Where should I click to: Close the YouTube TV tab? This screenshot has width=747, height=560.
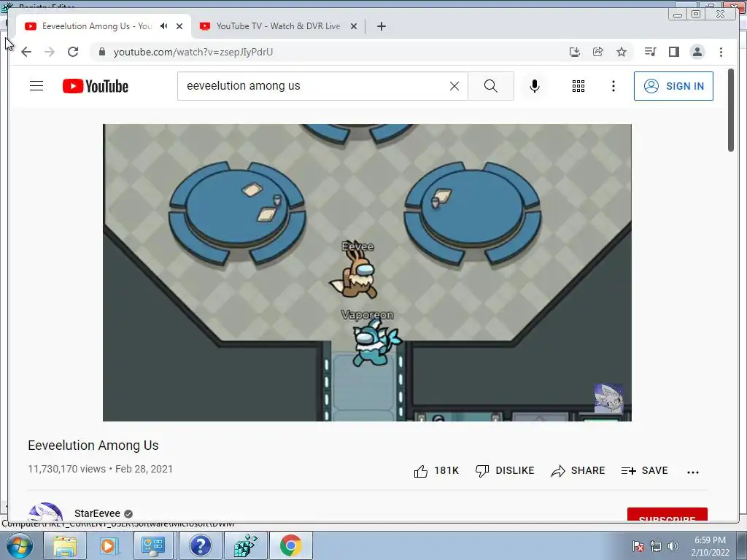[354, 26]
